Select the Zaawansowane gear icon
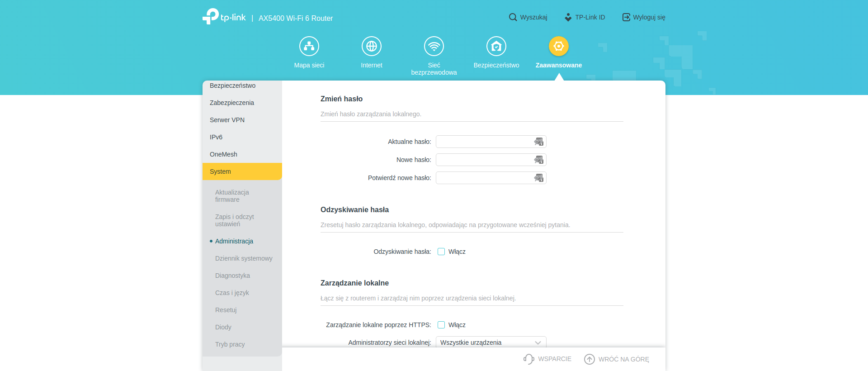The width and height of the screenshot is (868, 371). (x=559, y=46)
